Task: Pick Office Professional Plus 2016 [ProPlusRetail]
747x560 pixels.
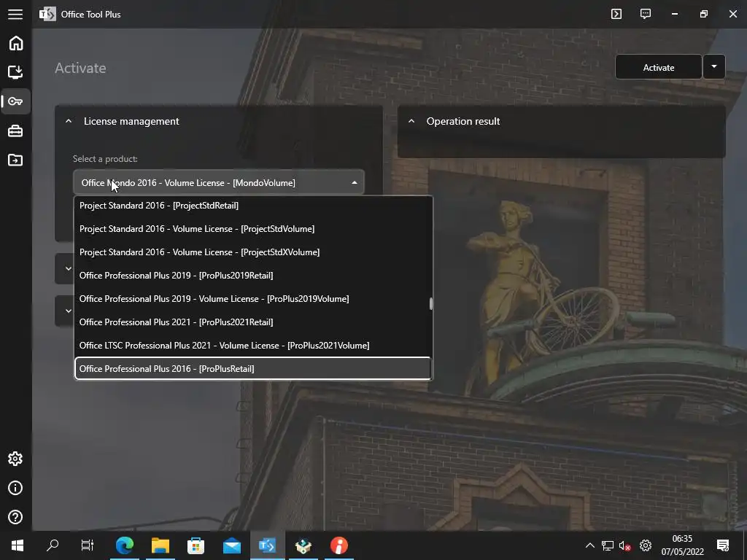Action: point(252,368)
